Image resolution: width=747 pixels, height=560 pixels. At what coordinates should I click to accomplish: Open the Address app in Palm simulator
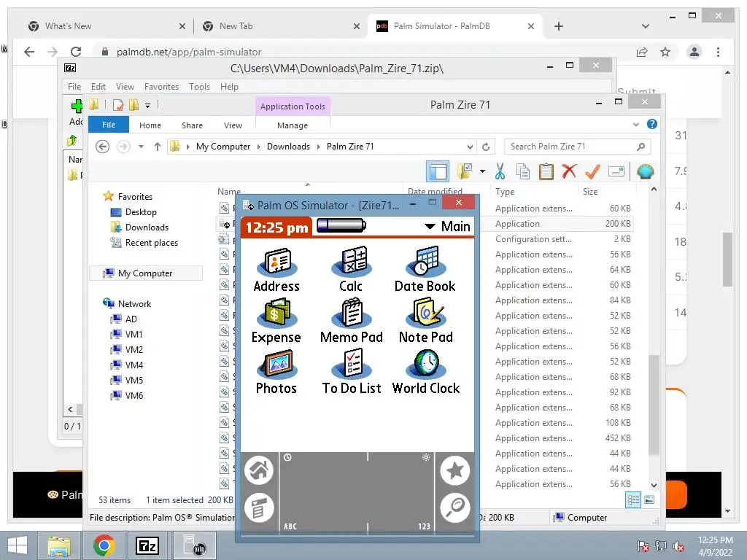[276, 268]
